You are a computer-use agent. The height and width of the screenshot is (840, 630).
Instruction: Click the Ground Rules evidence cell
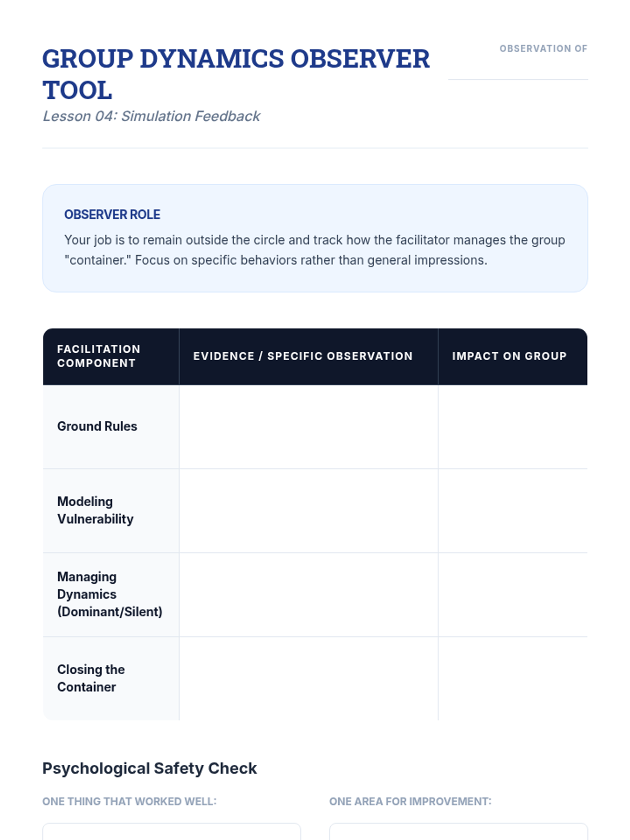tap(309, 427)
